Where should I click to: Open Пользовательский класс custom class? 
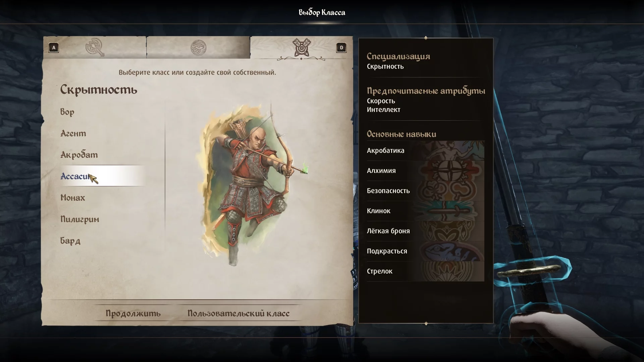238,313
